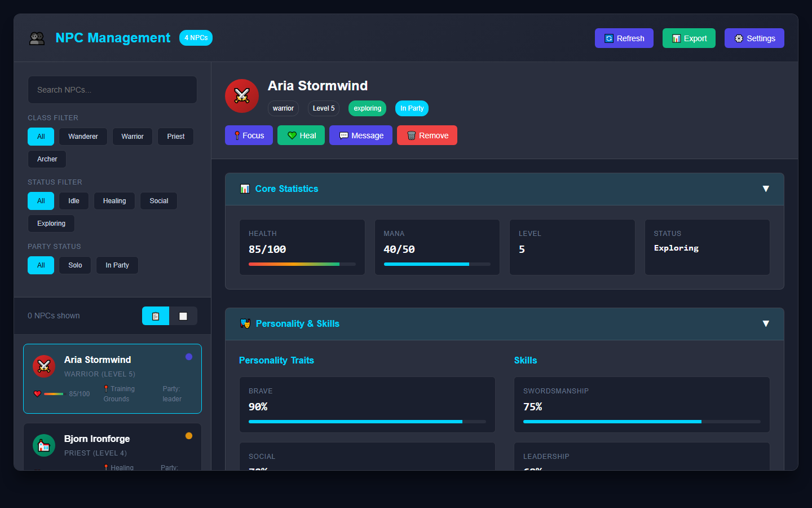This screenshot has width=812, height=508.
Task: Collapse the Core Statistics section
Action: [x=766, y=189]
